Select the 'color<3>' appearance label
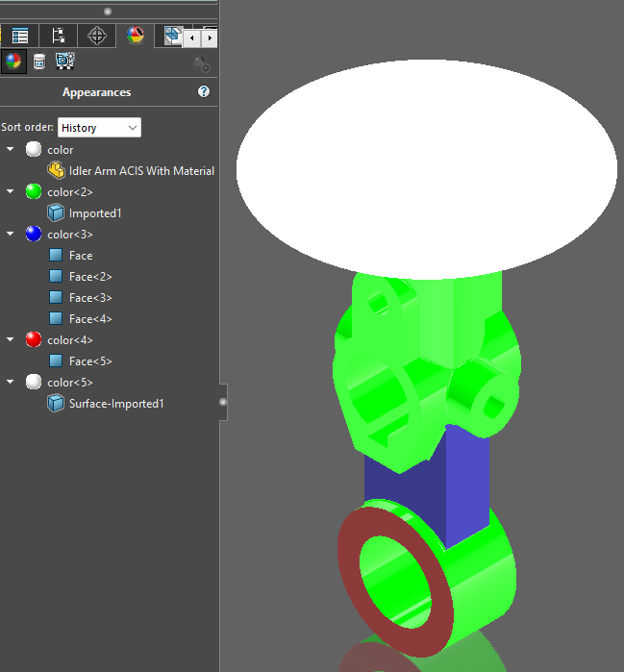This screenshot has width=624, height=672. coord(70,235)
